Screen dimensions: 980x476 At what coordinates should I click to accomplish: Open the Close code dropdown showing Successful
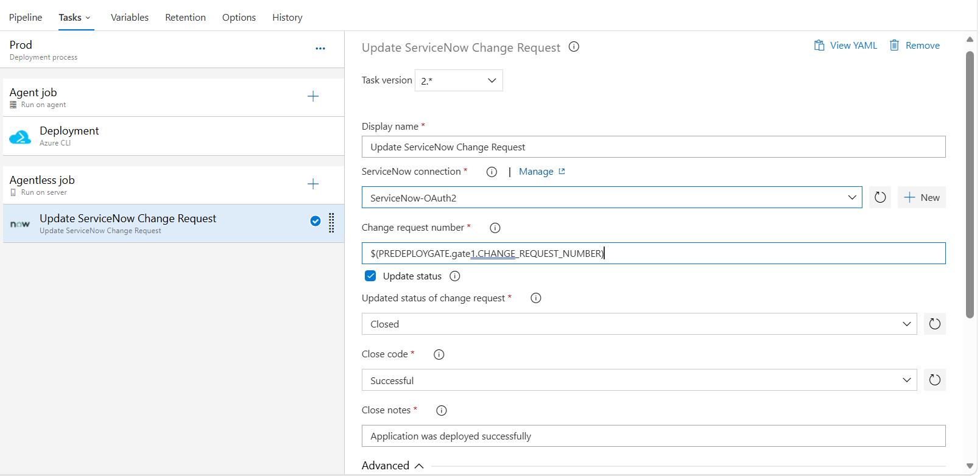[639, 380]
